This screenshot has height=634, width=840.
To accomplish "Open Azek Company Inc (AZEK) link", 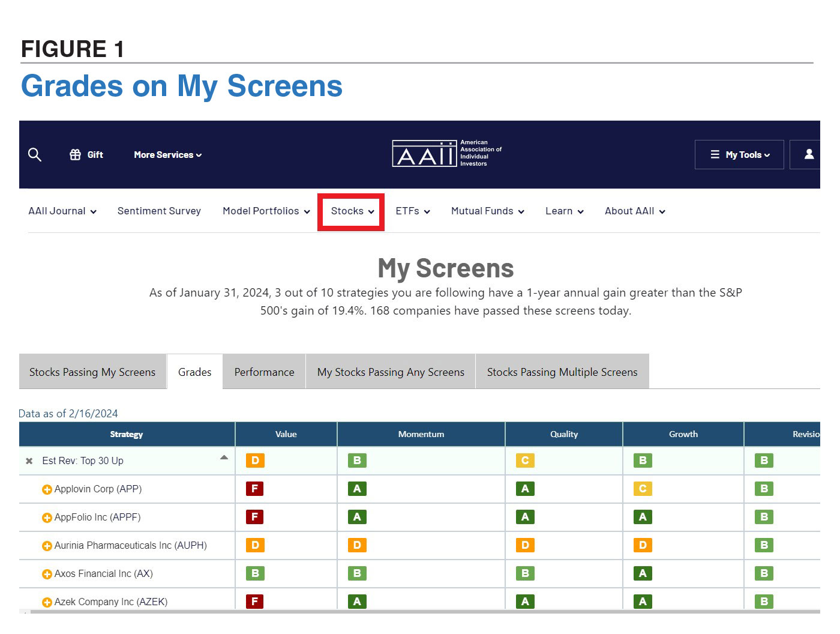I will 111,602.
